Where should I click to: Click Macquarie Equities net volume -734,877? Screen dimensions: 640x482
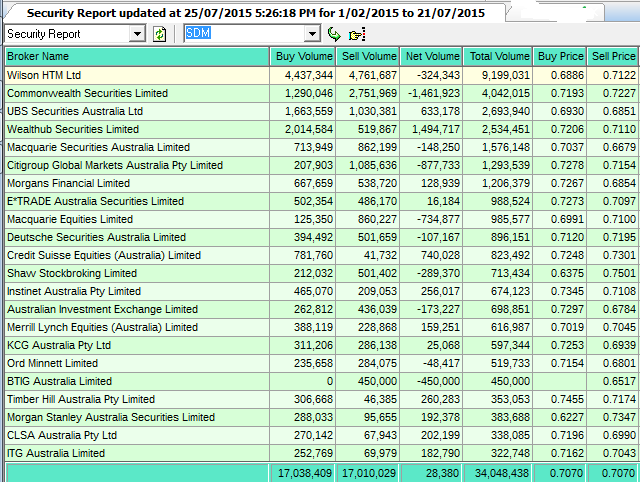point(438,219)
